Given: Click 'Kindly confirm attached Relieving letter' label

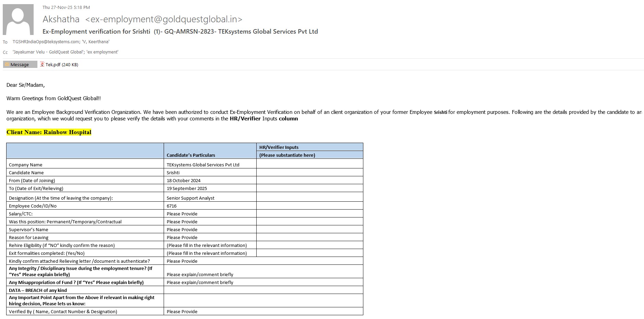Looking at the screenshot, I should 79,261.
